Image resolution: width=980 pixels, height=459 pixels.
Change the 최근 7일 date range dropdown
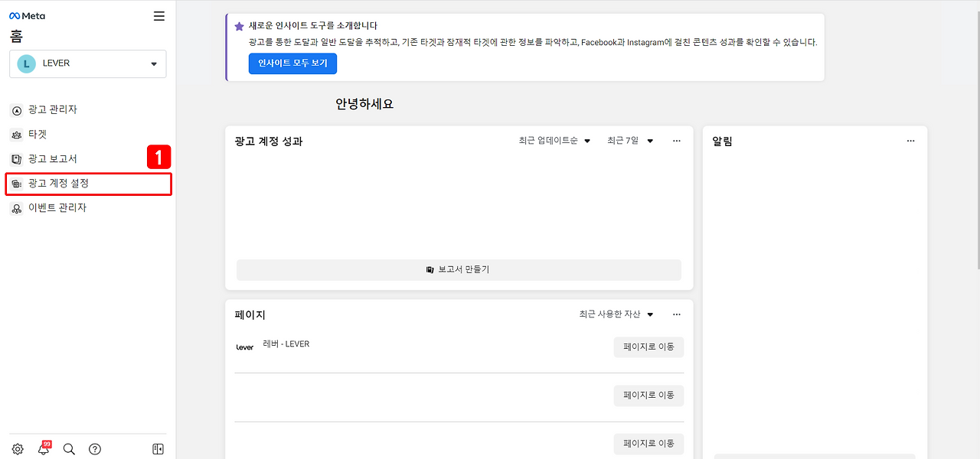click(x=629, y=140)
